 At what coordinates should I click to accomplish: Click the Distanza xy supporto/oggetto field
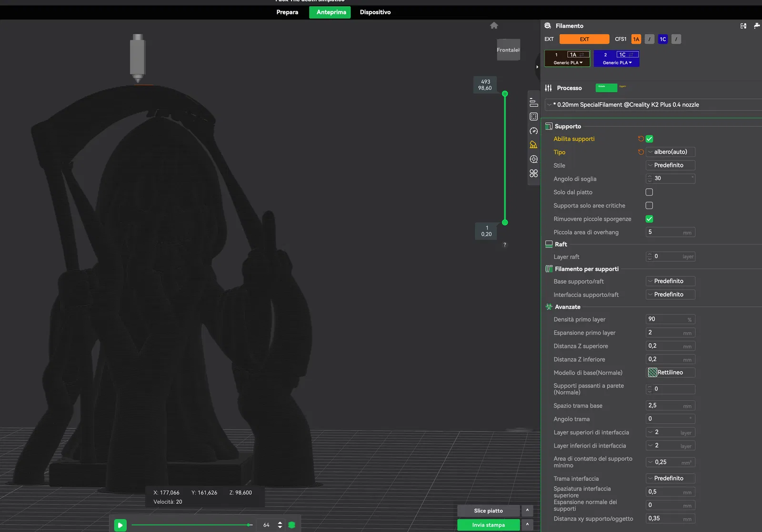(x=670, y=519)
